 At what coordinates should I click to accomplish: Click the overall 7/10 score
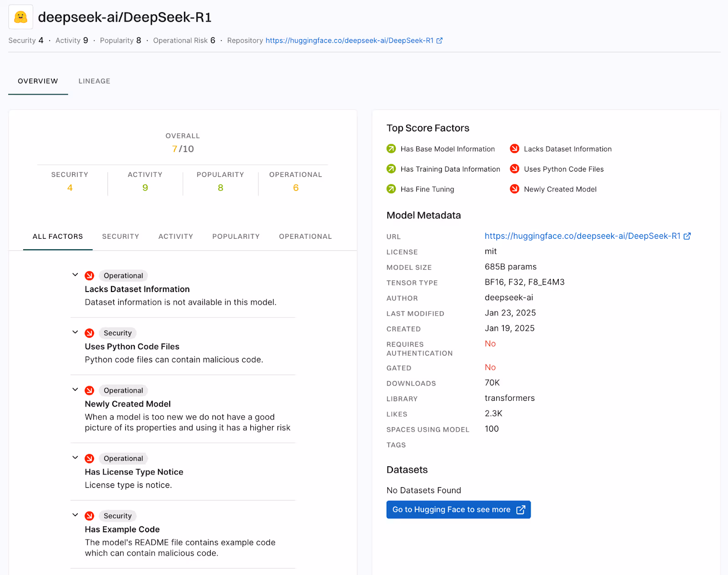click(x=183, y=149)
